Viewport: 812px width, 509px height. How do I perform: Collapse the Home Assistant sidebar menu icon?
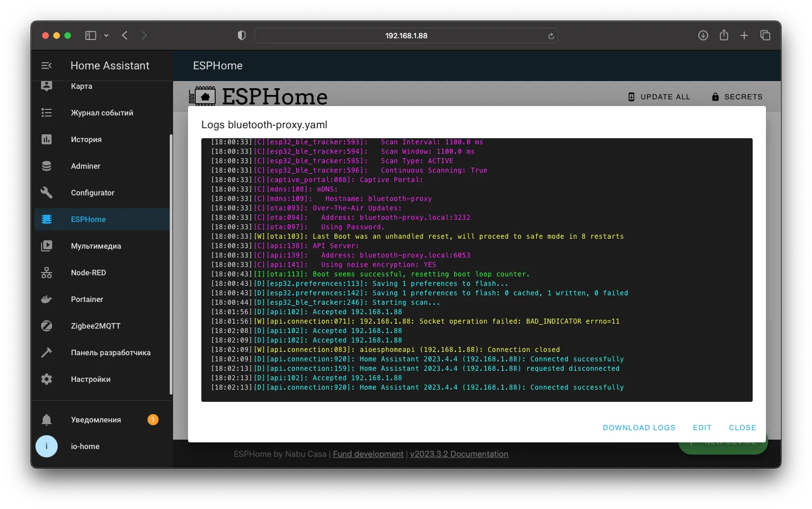(47, 65)
